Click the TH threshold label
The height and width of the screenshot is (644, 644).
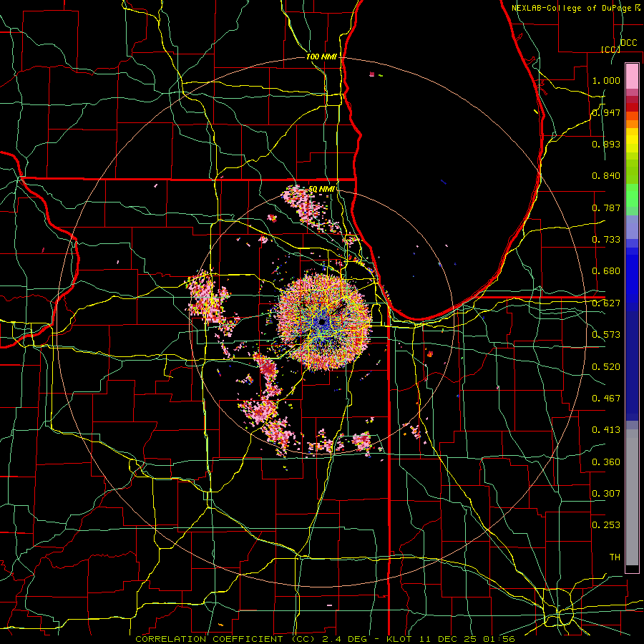tap(615, 557)
